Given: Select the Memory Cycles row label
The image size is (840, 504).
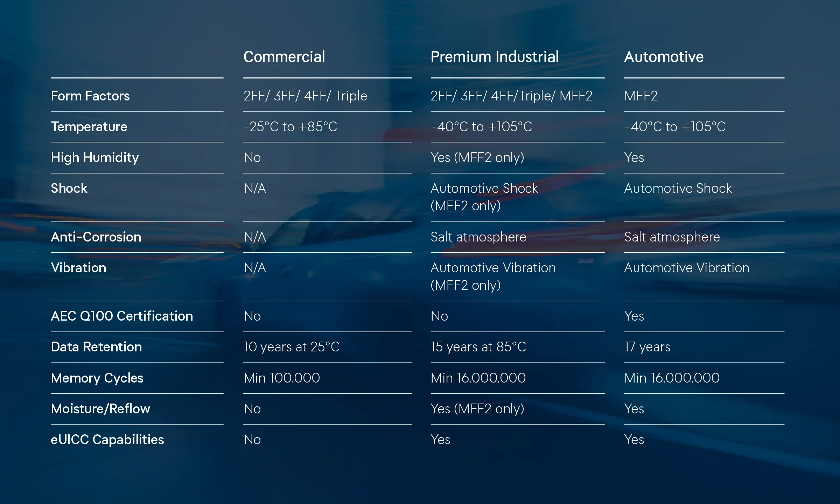Looking at the screenshot, I should click(x=97, y=378).
